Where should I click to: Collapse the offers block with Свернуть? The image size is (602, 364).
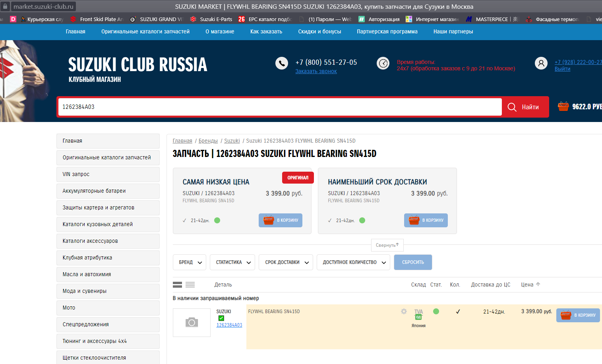coord(387,245)
